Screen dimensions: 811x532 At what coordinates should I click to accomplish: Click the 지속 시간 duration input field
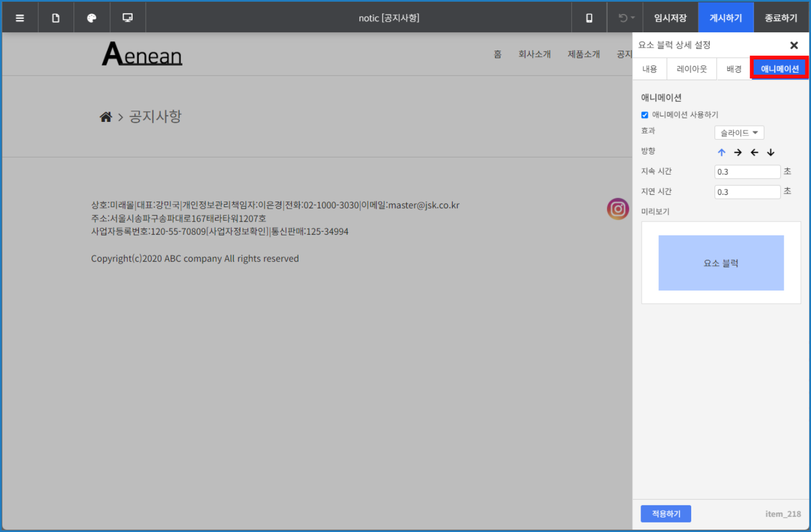pyautogui.click(x=747, y=171)
